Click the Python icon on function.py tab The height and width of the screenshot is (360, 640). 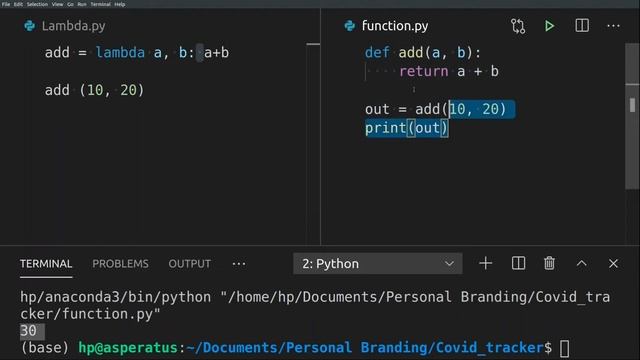[x=349, y=26]
